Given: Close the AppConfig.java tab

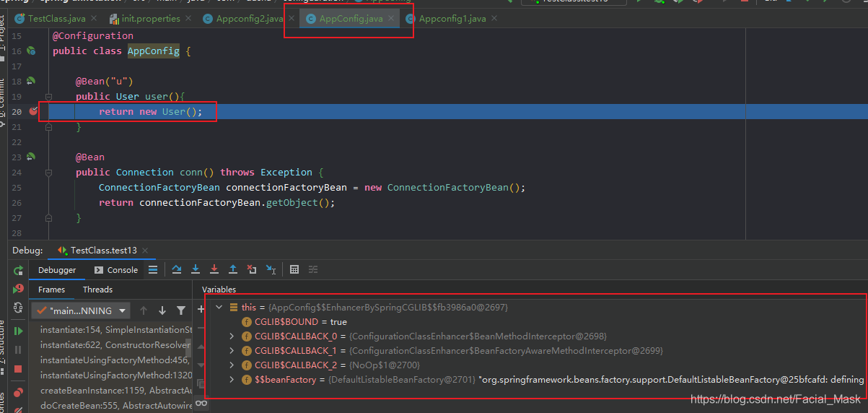Looking at the screenshot, I should tap(391, 19).
